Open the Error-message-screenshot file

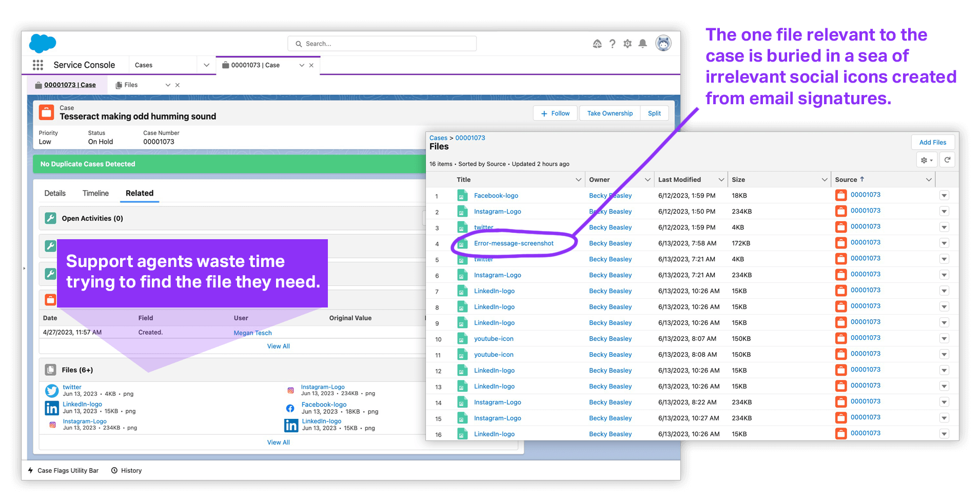tap(514, 243)
